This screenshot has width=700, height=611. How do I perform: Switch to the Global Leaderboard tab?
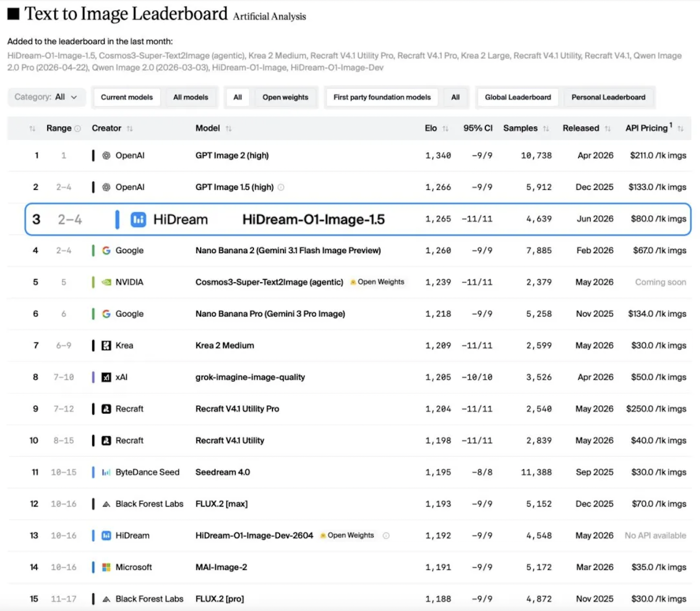click(518, 97)
